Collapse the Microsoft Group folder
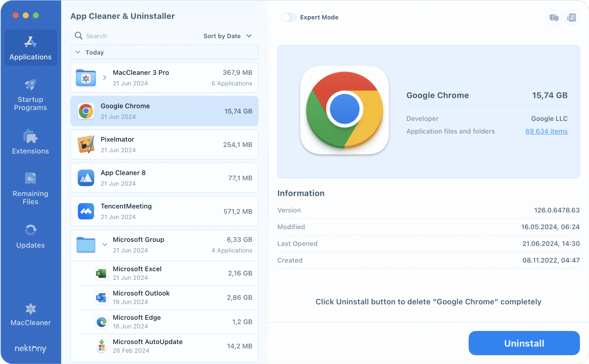The width and height of the screenshot is (589, 364). point(105,245)
